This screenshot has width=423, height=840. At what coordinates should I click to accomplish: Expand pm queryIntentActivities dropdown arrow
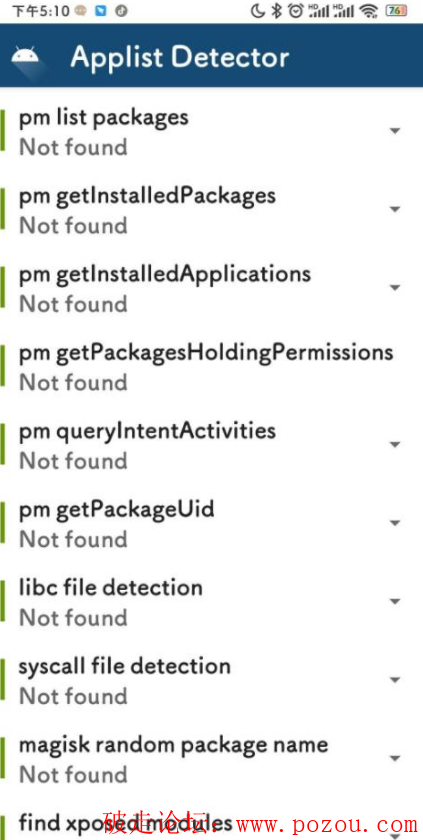pos(395,445)
